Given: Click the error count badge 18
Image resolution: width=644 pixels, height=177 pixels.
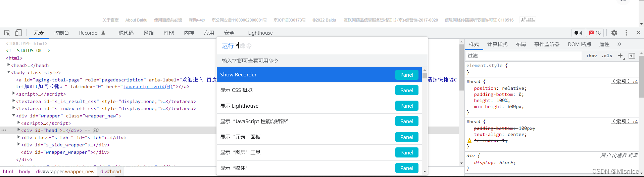Looking at the screenshot, I should 595,33.
